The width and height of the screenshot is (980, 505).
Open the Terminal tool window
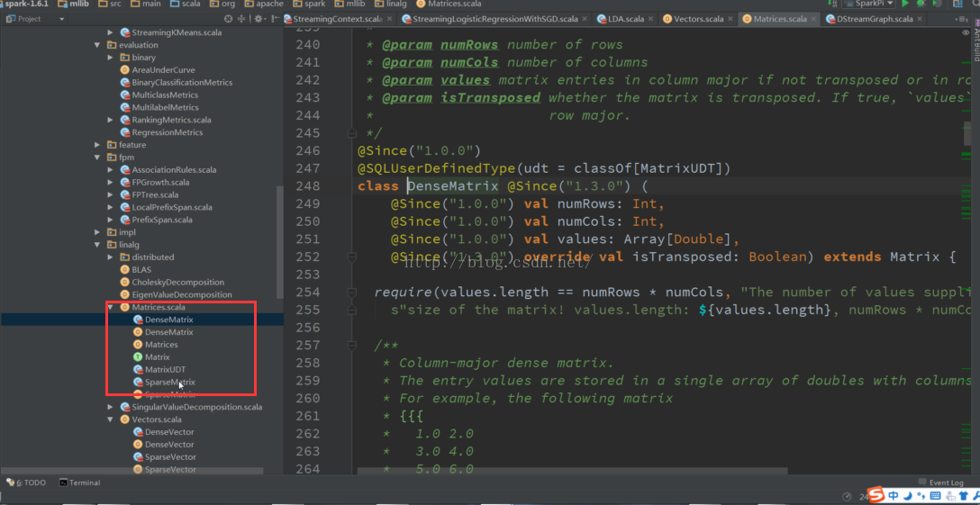click(79, 482)
